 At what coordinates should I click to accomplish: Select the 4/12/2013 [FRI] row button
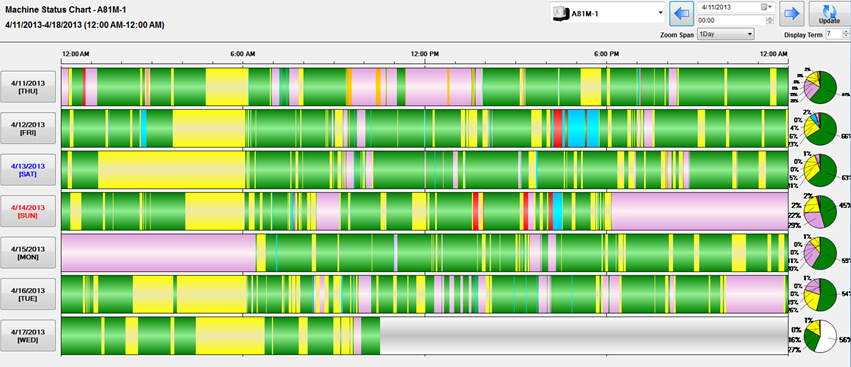[28, 128]
